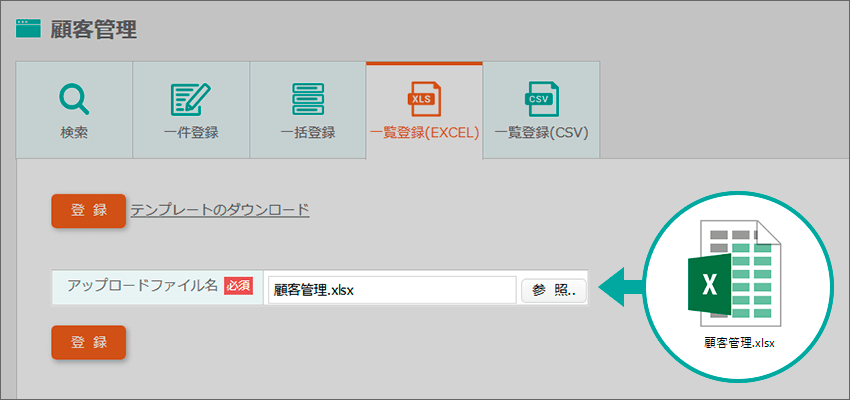The width and height of the screenshot is (850, 400).
Task: Click the 顧客管理 window icon in header
Action: tap(29, 29)
